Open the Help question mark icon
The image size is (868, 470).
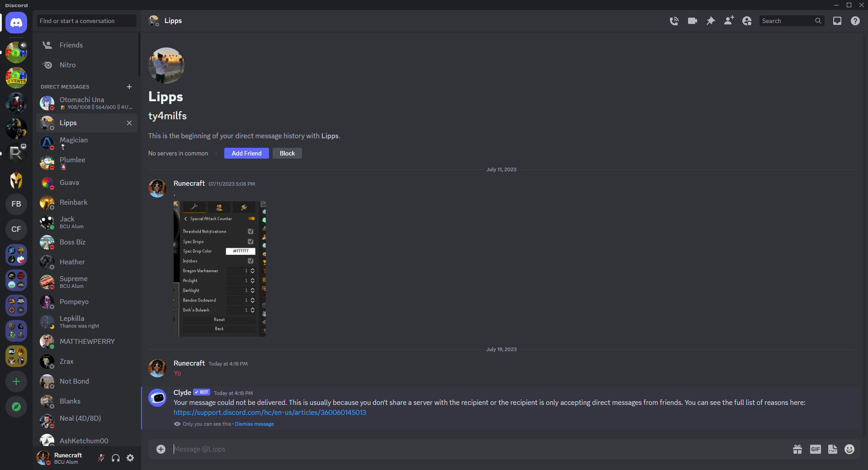pyautogui.click(x=855, y=21)
